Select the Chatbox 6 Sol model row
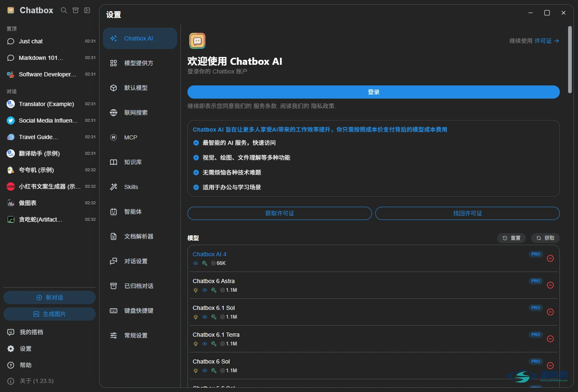 (373, 366)
